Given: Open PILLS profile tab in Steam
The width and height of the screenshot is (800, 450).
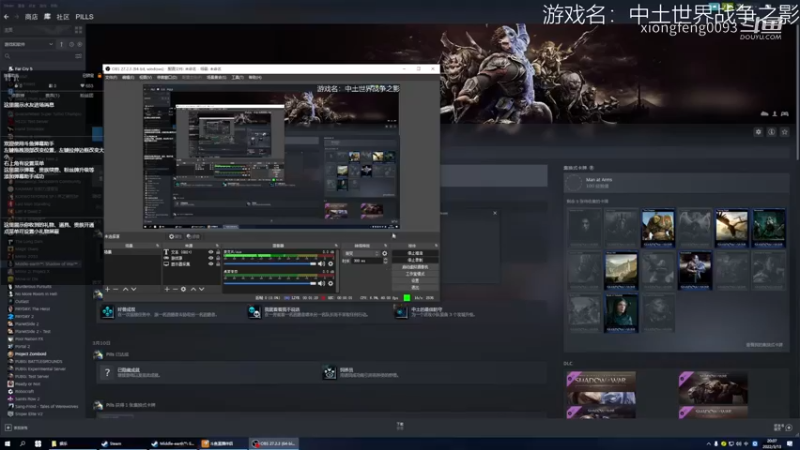Looking at the screenshot, I should click(x=84, y=17).
